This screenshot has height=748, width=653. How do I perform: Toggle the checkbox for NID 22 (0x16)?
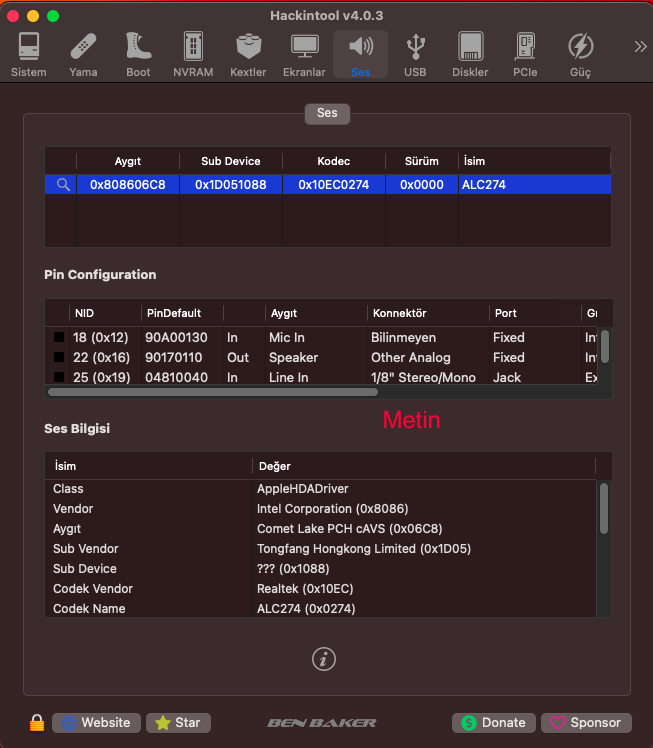point(59,357)
